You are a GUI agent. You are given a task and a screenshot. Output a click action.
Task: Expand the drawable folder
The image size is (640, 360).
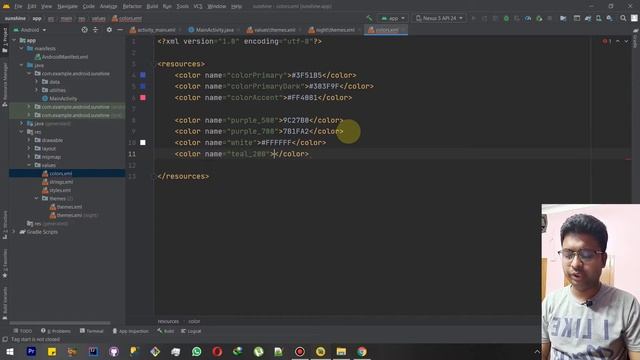(x=29, y=140)
